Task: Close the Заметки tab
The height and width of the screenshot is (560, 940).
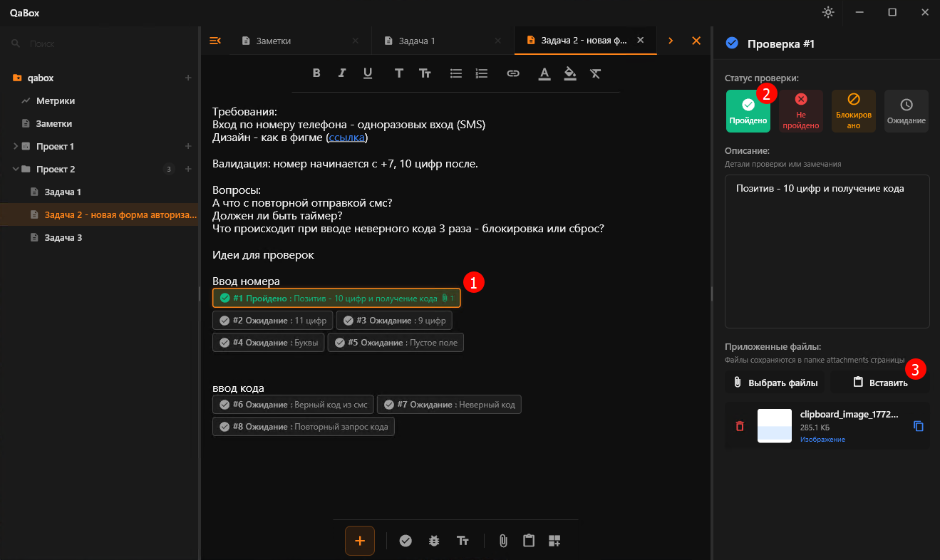Action: click(x=356, y=41)
